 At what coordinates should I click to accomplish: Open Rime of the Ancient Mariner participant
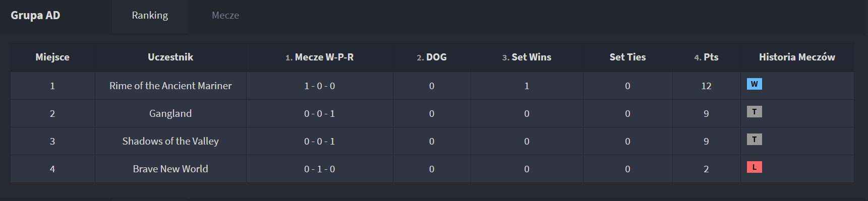(170, 86)
